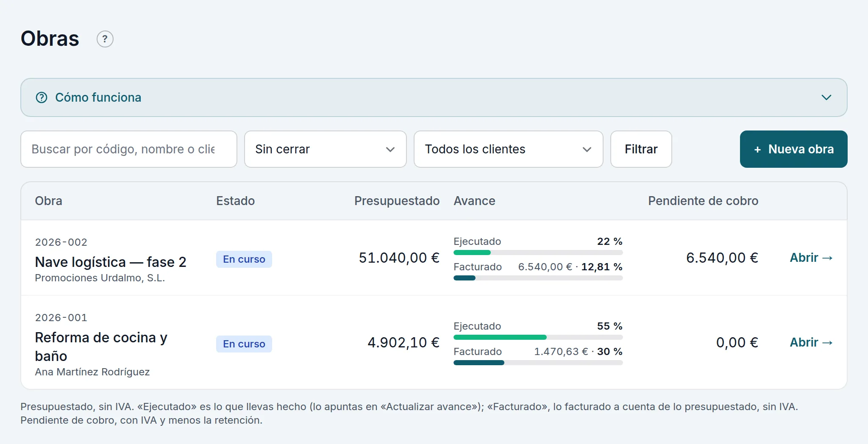The image size is (868, 444).
Task: Click the 6.540,00 € · 12,81 % invoiced value
Action: click(x=570, y=267)
